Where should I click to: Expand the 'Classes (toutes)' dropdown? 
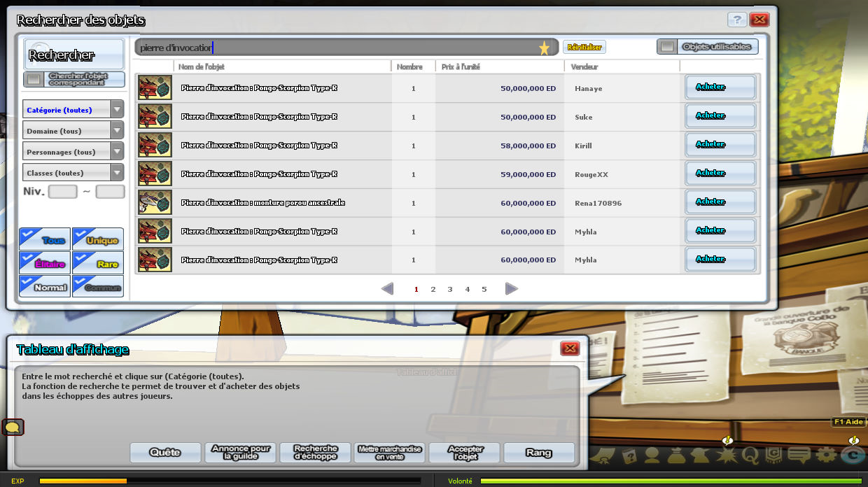click(x=117, y=173)
